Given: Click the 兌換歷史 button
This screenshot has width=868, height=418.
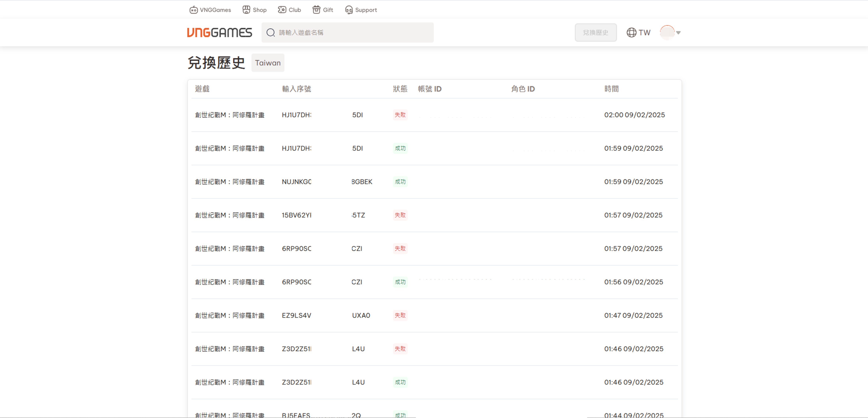Looking at the screenshot, I should (595, 33).
